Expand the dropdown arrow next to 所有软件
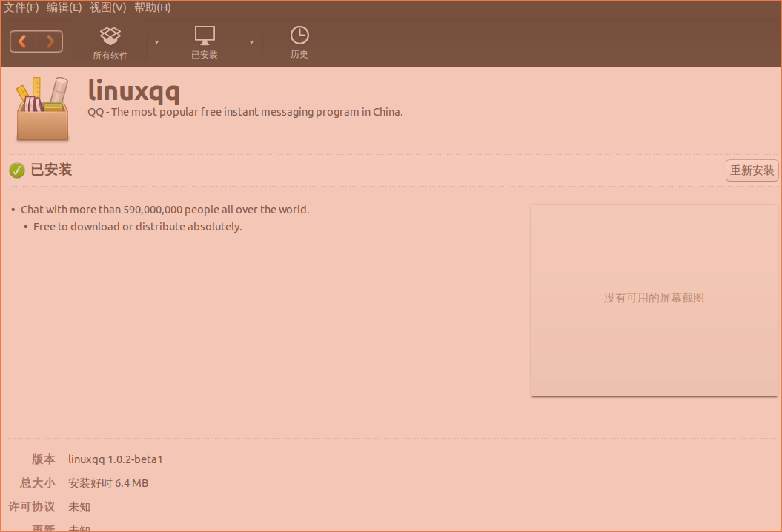Viewport: 782px width, 532px height. click(x=156, y=42)
